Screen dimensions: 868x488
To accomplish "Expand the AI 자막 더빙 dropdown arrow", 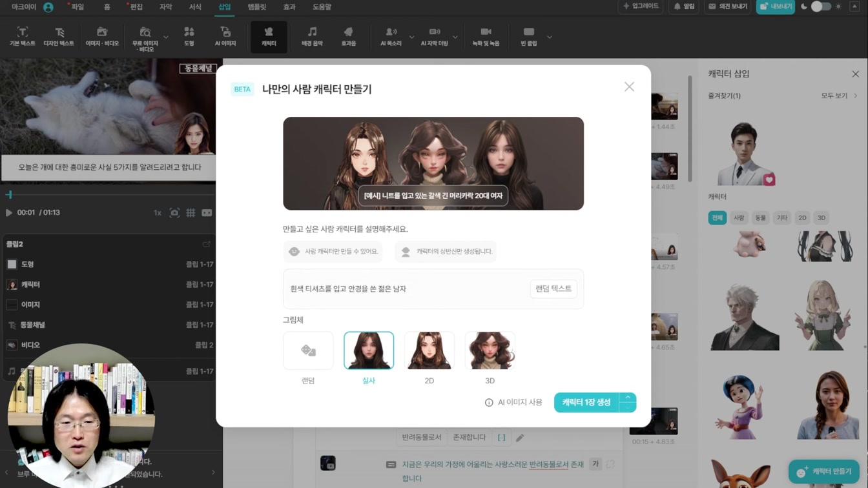I will pyautogui.click(x=455, y=37).
